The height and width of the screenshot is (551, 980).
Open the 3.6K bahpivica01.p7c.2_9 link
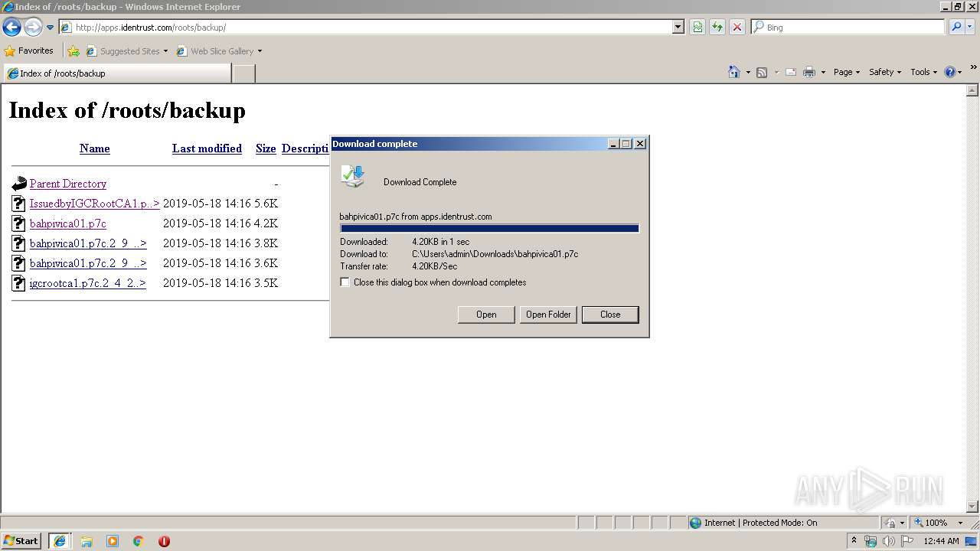pos(88,263)
